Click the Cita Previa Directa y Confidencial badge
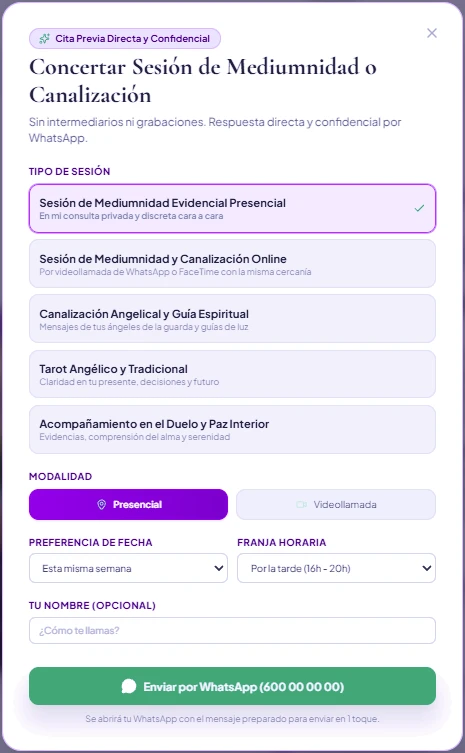The width and height of the screenshot is (465, 753). [125, 39]
